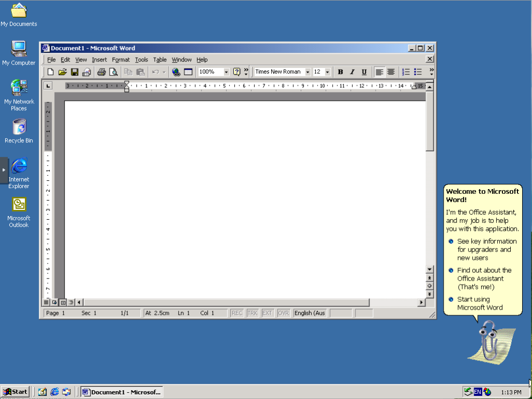Open the Insert menu

[x=99, y=60]
